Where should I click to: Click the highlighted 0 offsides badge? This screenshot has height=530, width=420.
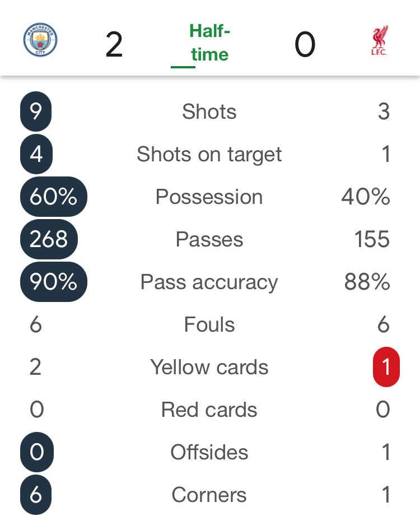[x=36, y=452]
